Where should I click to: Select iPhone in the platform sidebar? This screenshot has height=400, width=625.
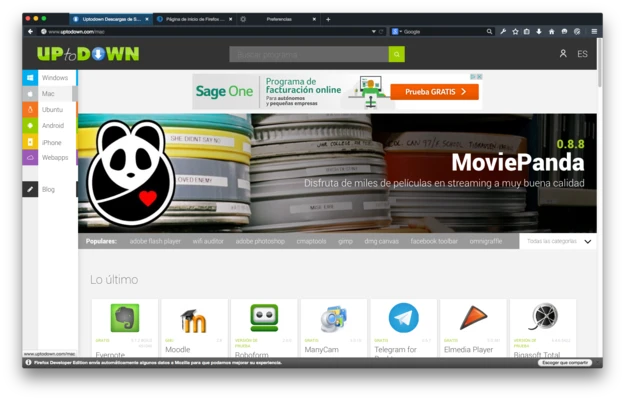[50, 142]
